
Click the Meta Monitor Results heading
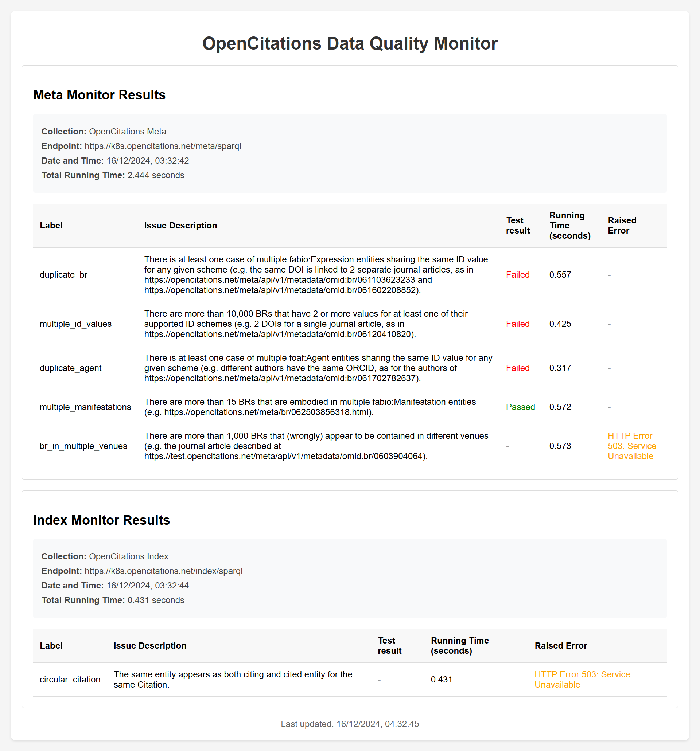(x=100, y=95)
